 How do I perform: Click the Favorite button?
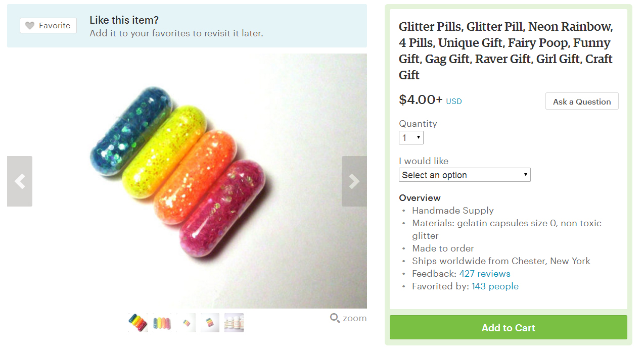48,25
